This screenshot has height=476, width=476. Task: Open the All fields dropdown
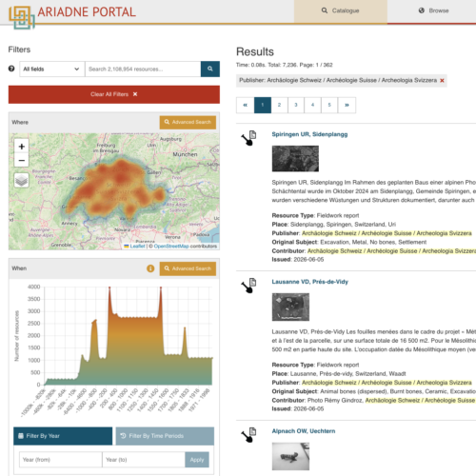pos(51,69)
